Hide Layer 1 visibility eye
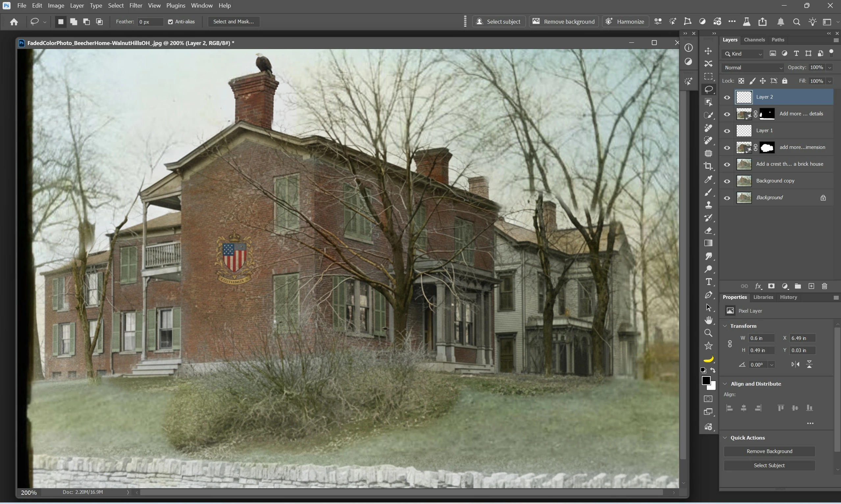The width and height of the screenshot is (841, 504). point(727,131)
